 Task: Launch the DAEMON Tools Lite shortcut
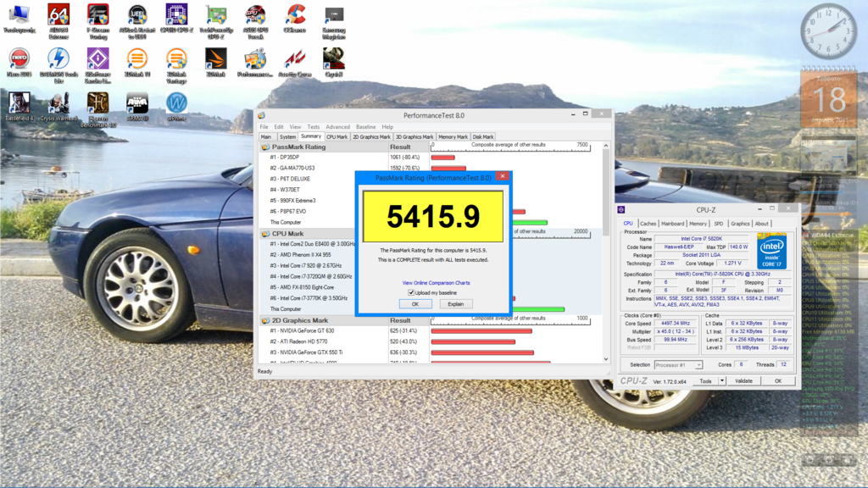pos(58,65)
